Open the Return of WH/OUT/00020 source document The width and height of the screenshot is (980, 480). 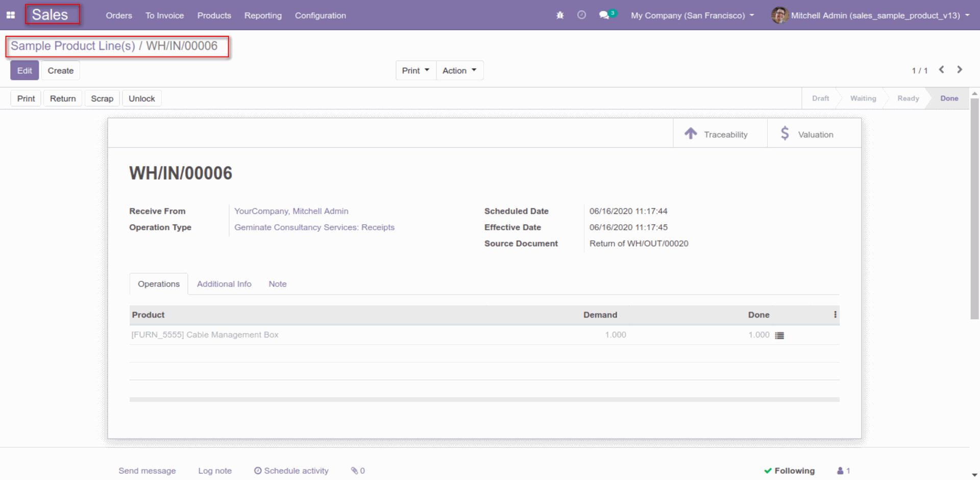tap(639, 244)
